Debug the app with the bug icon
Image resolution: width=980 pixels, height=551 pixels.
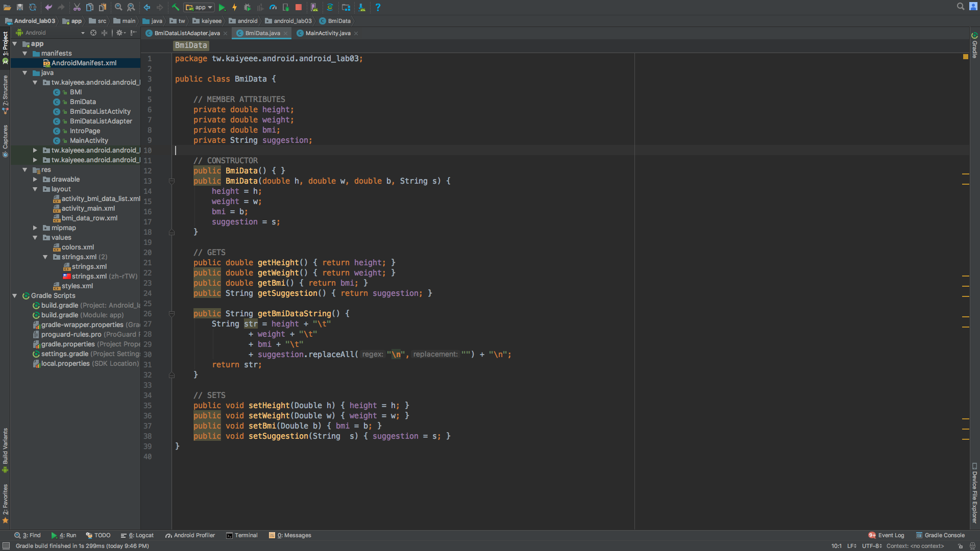pos(248,7)
